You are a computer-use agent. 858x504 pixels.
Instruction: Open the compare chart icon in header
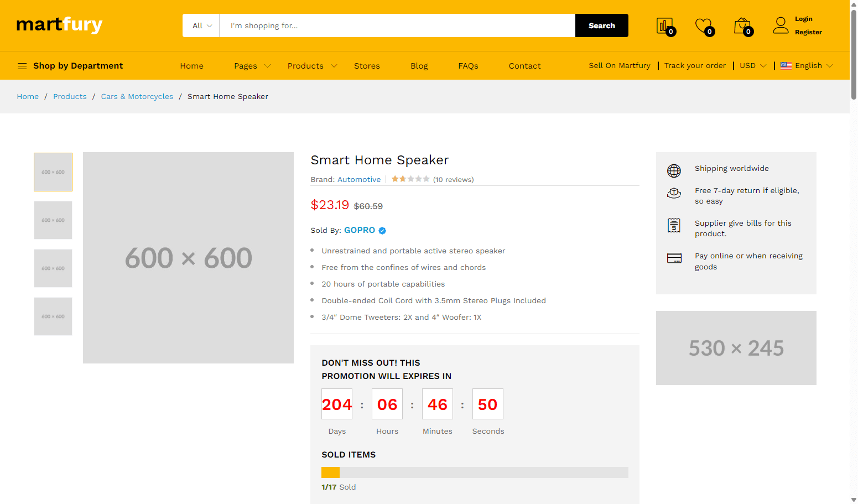[665, 25]
